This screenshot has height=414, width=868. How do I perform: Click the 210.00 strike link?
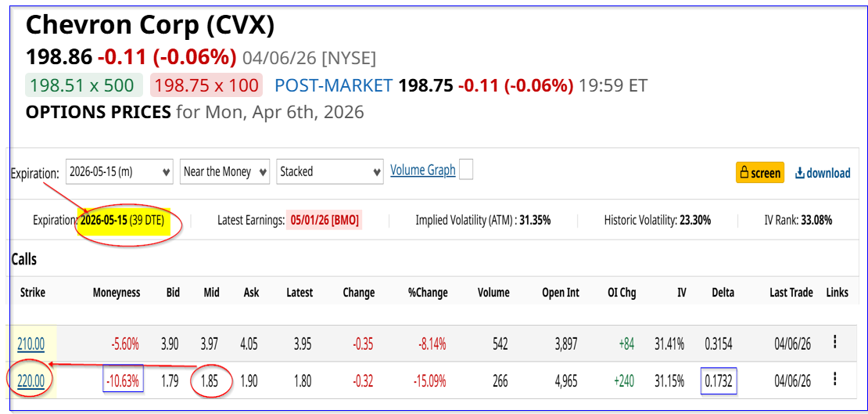[x=32, y=343]
